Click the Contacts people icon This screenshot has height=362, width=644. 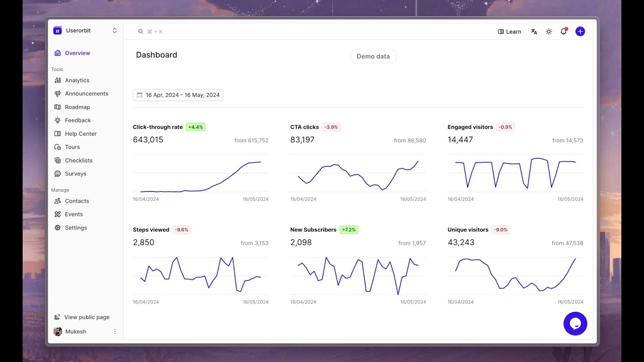57,201
